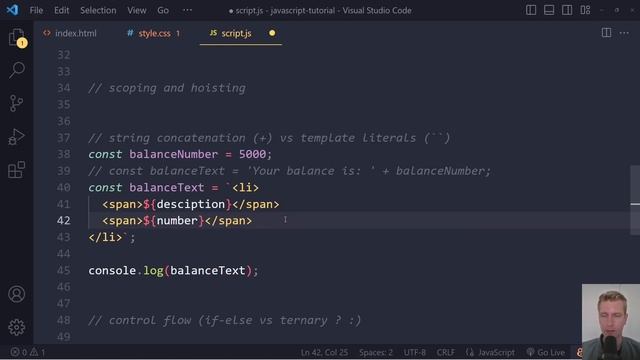
Task: Click the word desciption on line 41
Action: tap(191, 204)
